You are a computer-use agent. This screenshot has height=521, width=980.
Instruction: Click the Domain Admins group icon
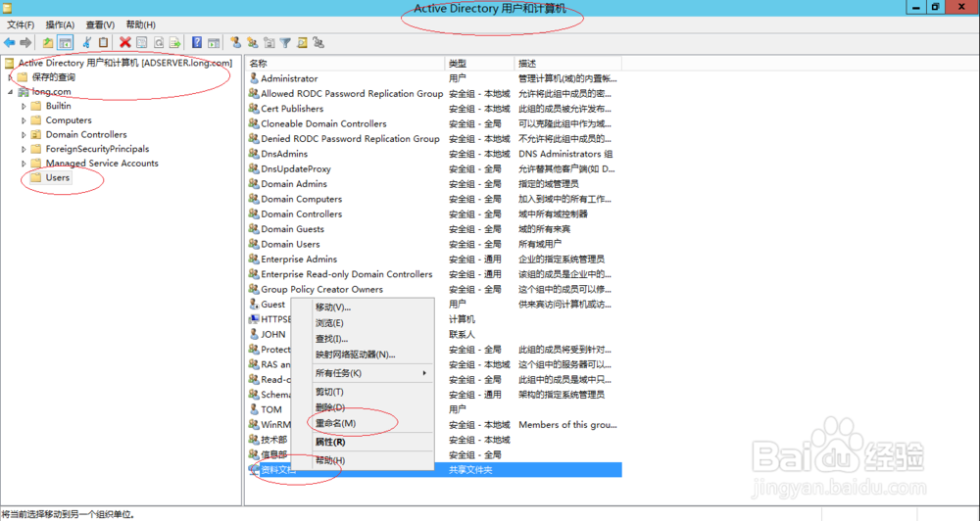[x=254, y=184]
